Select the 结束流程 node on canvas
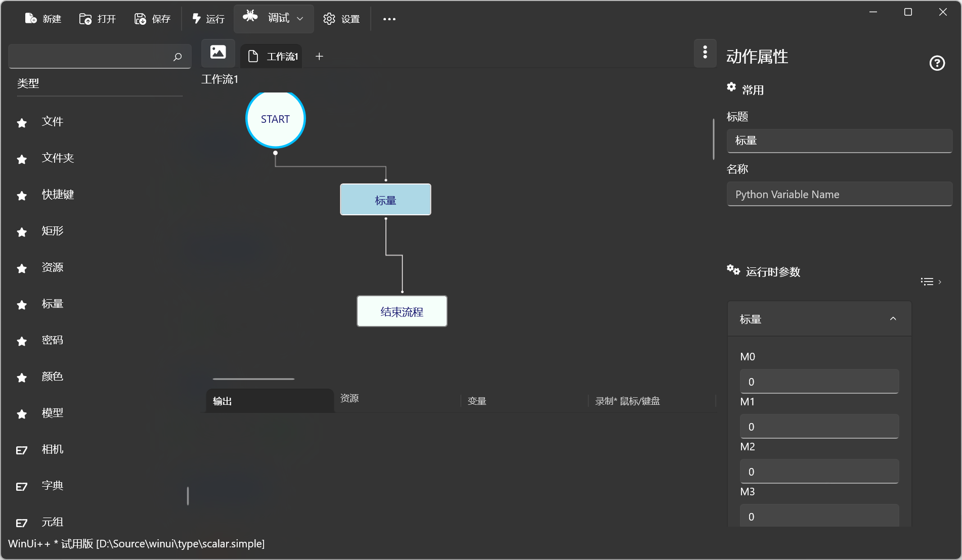 pyautogui.click(x=402, y=311)
